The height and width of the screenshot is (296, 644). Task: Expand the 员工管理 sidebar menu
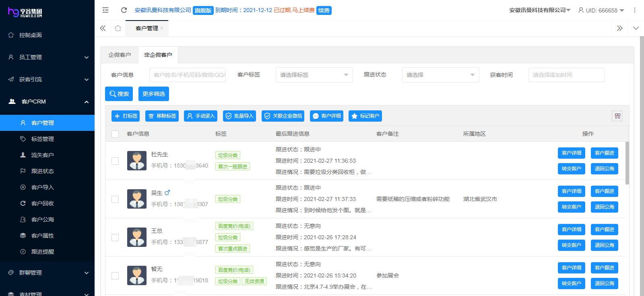pos(47,57)
